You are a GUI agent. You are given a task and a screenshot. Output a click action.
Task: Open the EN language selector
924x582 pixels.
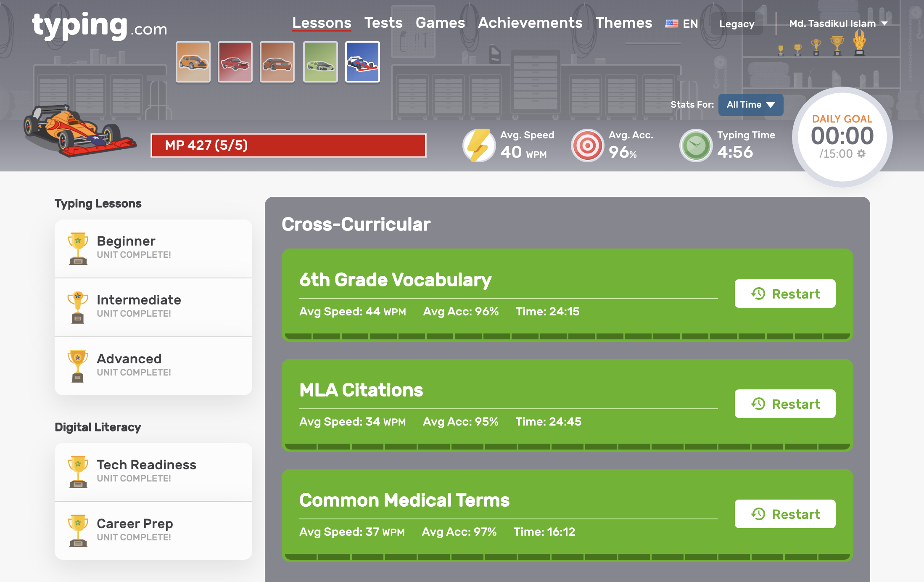point(681,24)
